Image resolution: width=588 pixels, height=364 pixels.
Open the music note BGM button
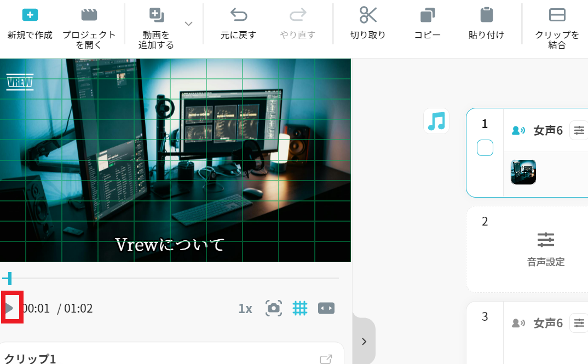click(x=436, y=121)
